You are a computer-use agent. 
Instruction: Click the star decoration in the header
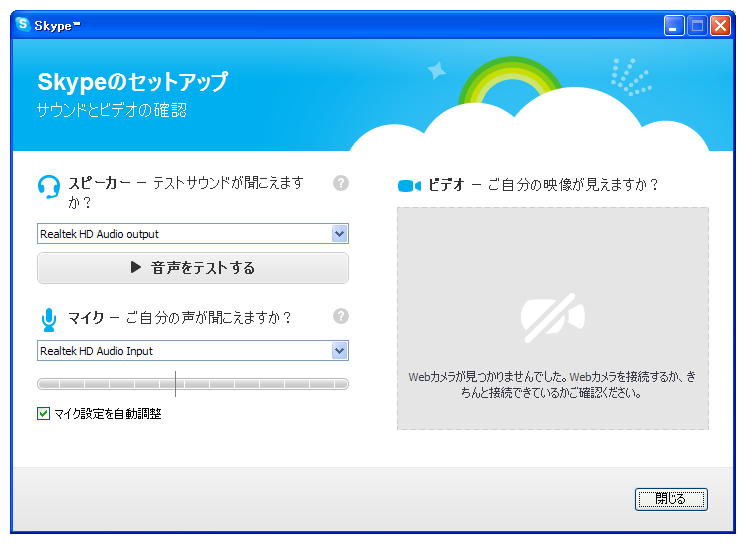[x=437, y=71]
